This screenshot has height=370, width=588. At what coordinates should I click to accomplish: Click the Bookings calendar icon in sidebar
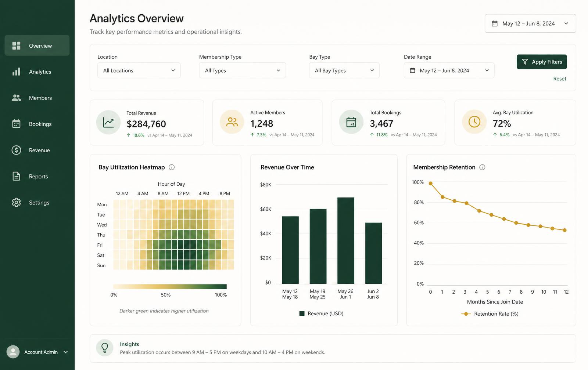coord(16,124)
